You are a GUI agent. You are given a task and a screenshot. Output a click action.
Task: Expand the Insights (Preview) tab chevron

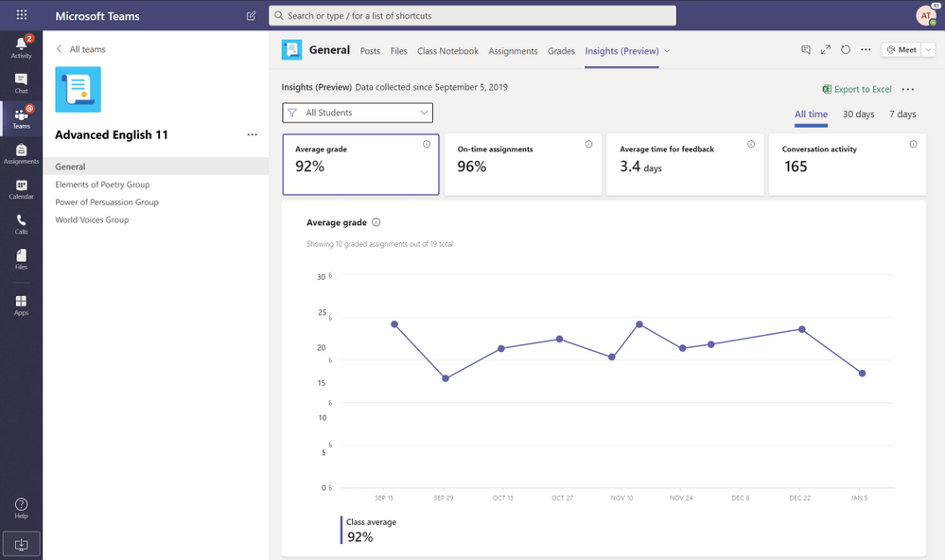pyautogui.click(x=667, y=51)
